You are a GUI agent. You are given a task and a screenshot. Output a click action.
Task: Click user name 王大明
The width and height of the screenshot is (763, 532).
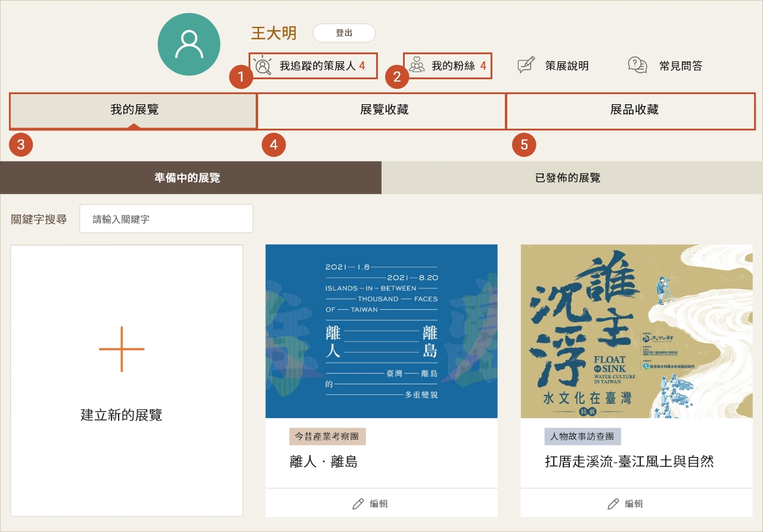point(274,33)
